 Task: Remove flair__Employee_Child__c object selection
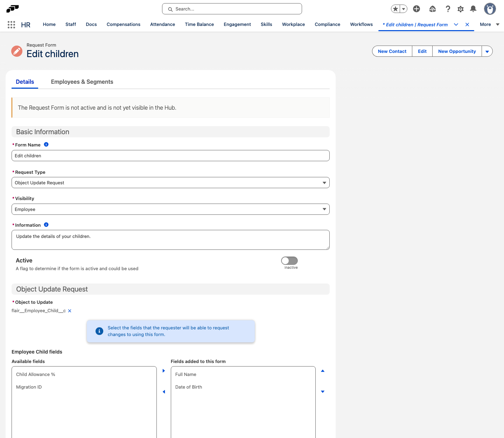(70, 311)
